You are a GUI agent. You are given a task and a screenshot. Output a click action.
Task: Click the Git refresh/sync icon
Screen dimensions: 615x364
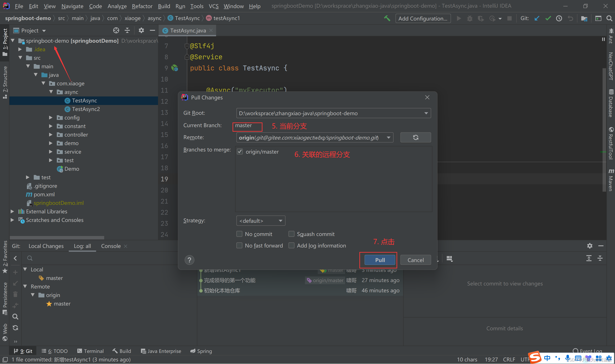point(416,137)
